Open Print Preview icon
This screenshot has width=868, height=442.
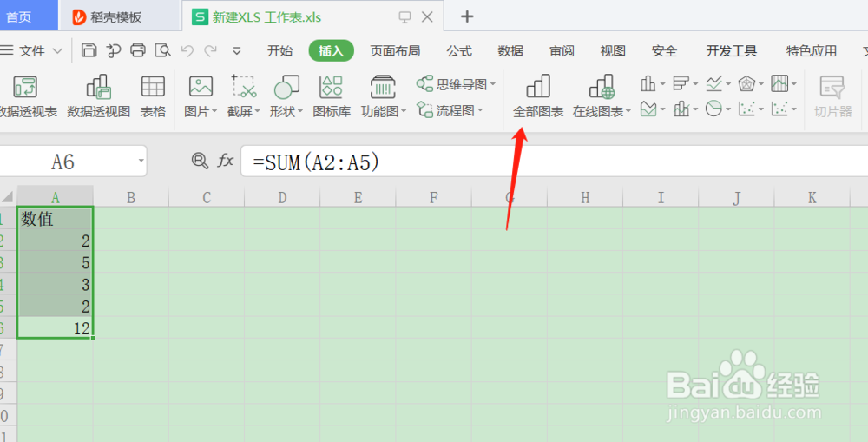162,50
